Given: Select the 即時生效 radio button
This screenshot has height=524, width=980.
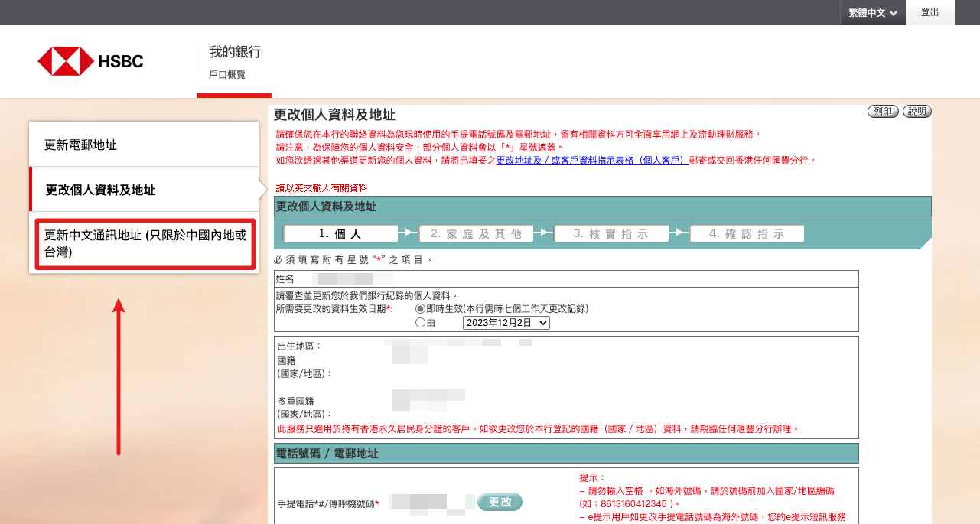Looking at the screenshot, I should (419, 308).
